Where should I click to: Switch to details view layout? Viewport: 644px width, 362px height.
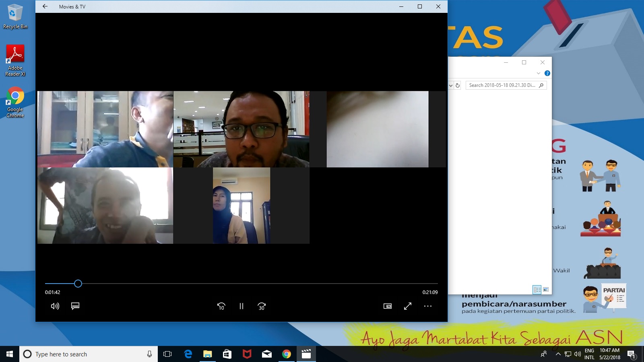tap(537, 290)
